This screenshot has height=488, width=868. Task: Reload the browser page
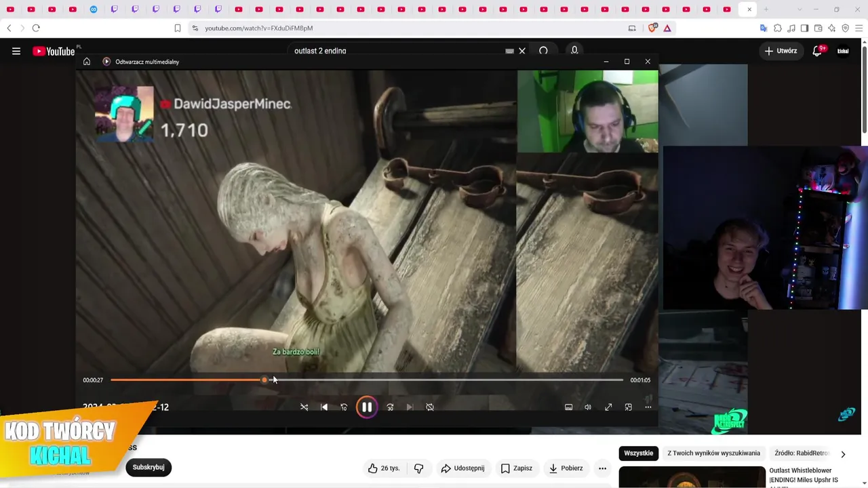click(36, 28)
